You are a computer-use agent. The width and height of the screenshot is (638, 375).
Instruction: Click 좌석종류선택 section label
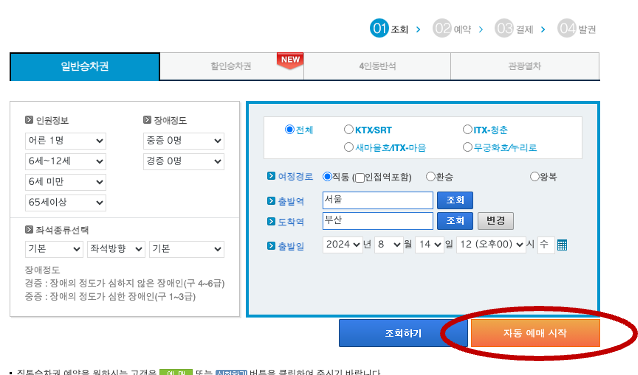coord(62,230)
